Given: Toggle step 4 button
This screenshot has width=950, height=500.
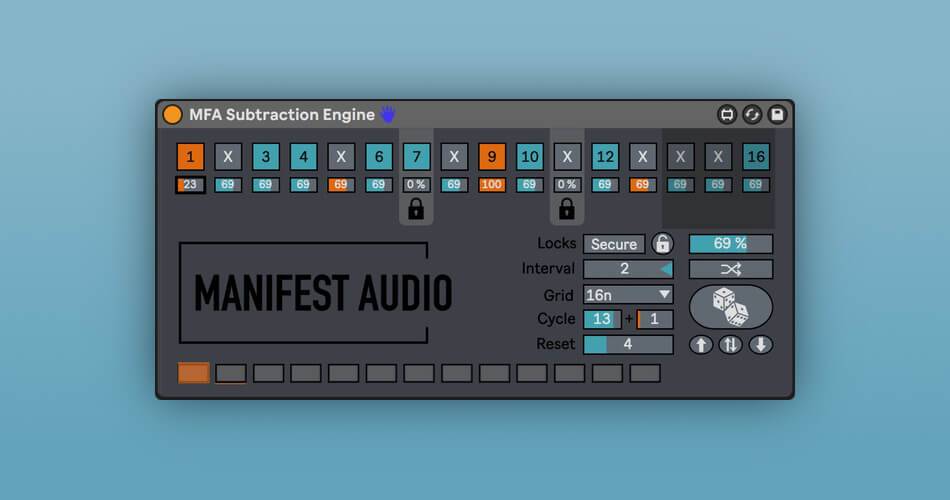Looking at the screenshot, I should 304,157.
